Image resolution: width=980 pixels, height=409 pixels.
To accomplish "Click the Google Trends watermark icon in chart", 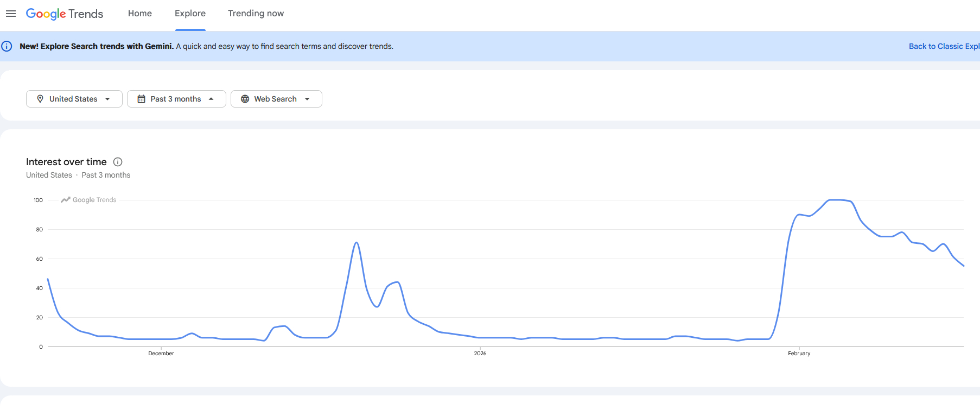I will pyautogui.click(x=66, y=200).
